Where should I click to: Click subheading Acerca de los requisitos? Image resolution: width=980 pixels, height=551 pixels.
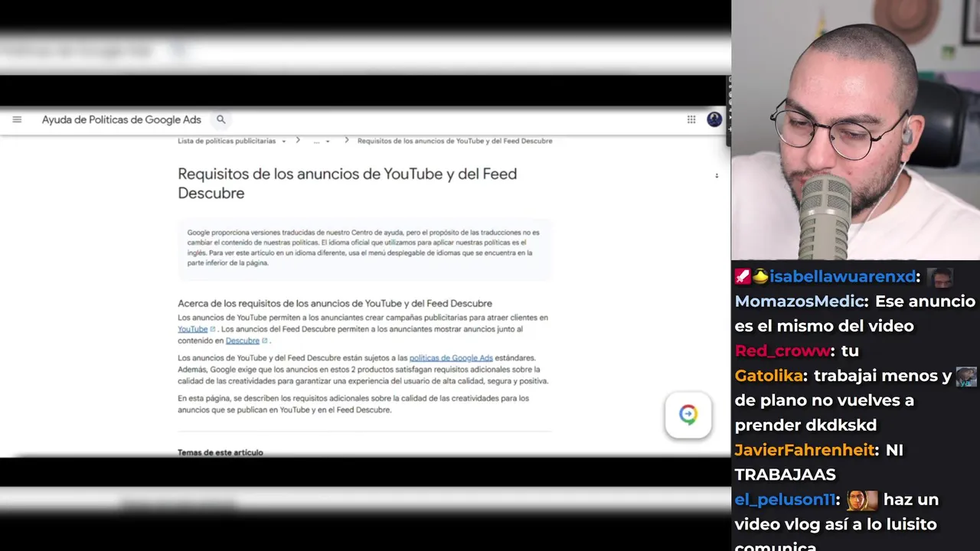335,303
